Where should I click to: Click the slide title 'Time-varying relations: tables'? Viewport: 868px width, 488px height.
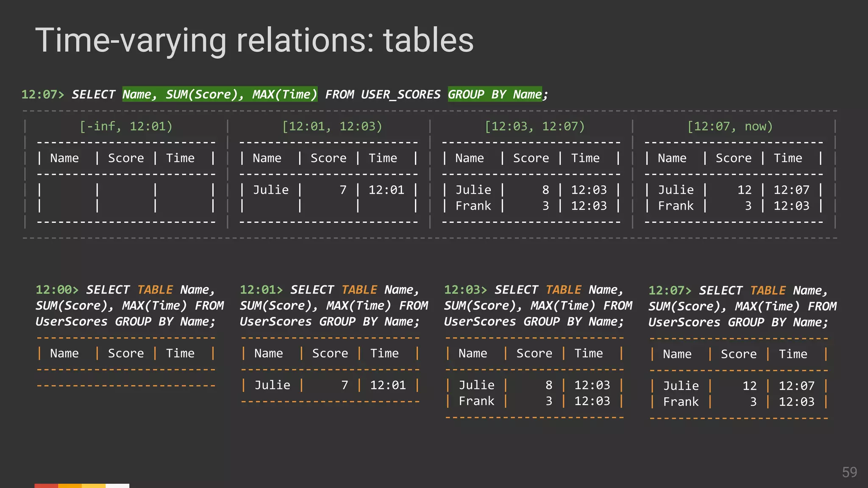[x=254, y=40]
